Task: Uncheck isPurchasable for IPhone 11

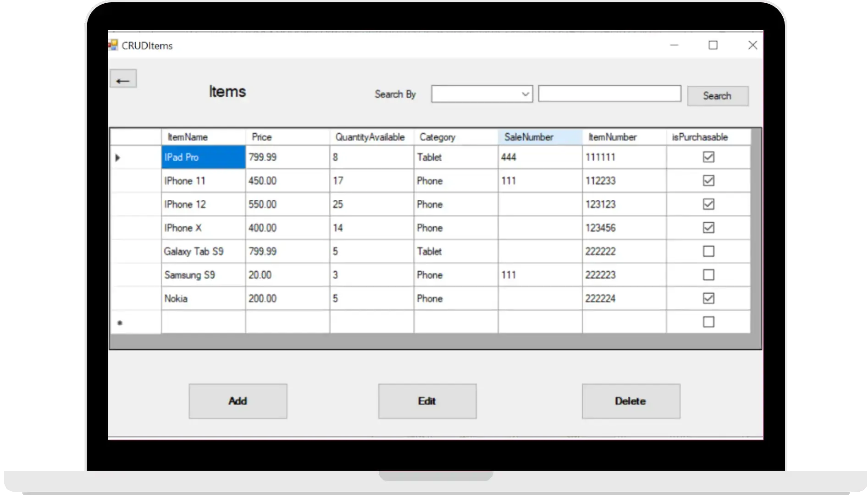Action: click(708, 181)
